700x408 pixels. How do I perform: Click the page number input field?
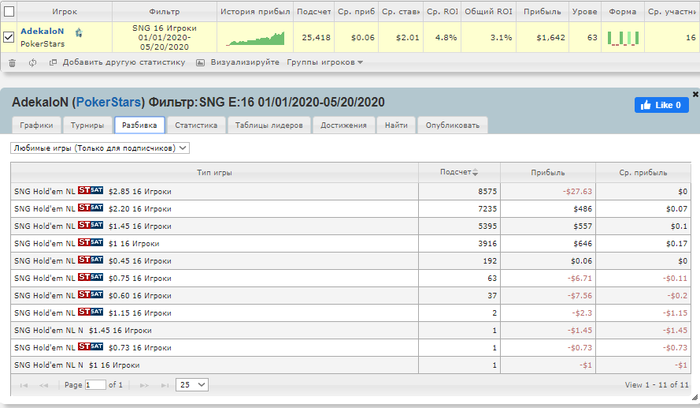95,385
